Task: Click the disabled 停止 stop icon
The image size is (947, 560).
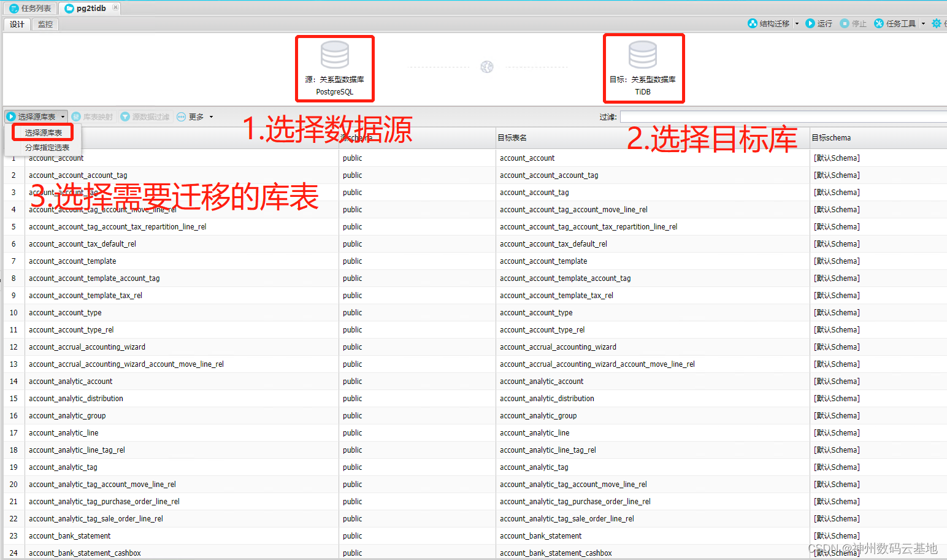Action: pyautogui.click(x=845, y=23)
